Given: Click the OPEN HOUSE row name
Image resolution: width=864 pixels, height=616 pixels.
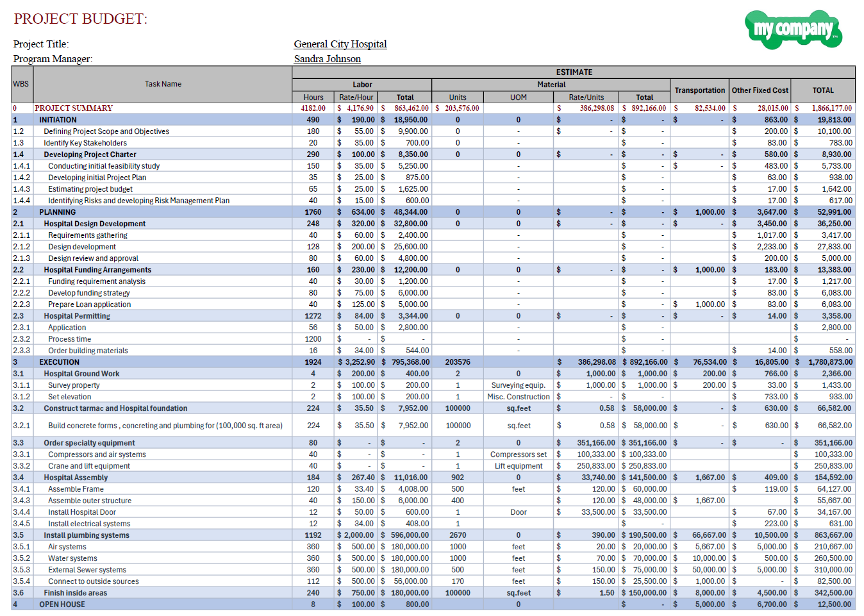Looking at the screenshot, I should tap(62, 604).
